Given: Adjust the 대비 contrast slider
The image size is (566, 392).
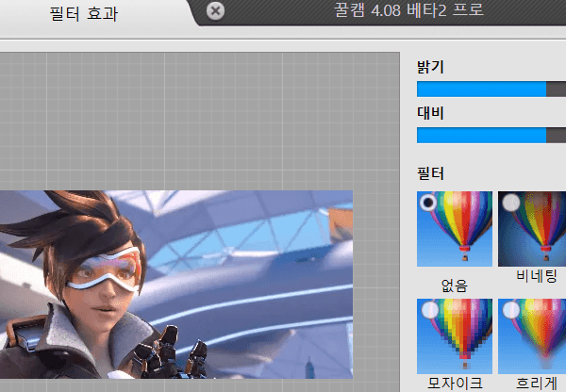Looking at the screenshot, I should point(491,136).
